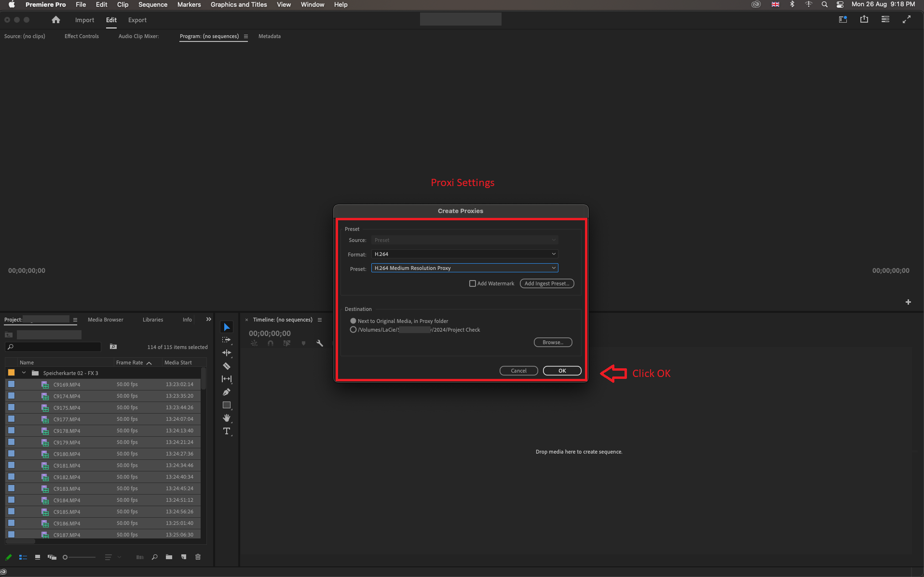Screen dimensions: 924x577
Task: Toggle label checkbox for C9169.MP4
Action: (12, 384)
